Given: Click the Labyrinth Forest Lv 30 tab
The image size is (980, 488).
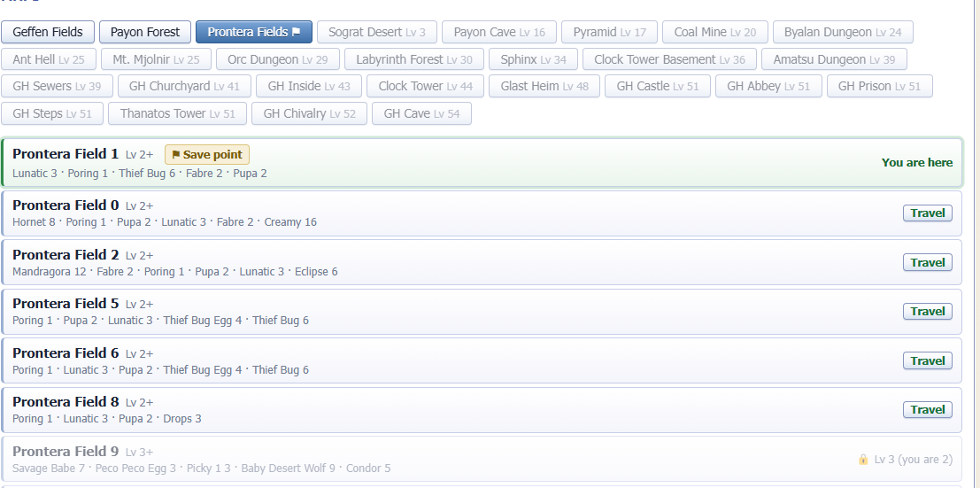Looking at the screenshot, I should 414,59.
